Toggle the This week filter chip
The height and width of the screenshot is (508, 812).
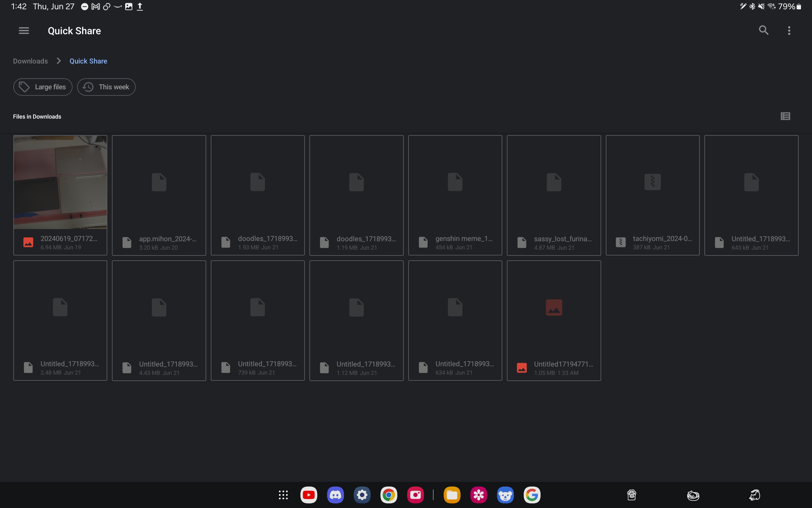(x=106, y=87)
